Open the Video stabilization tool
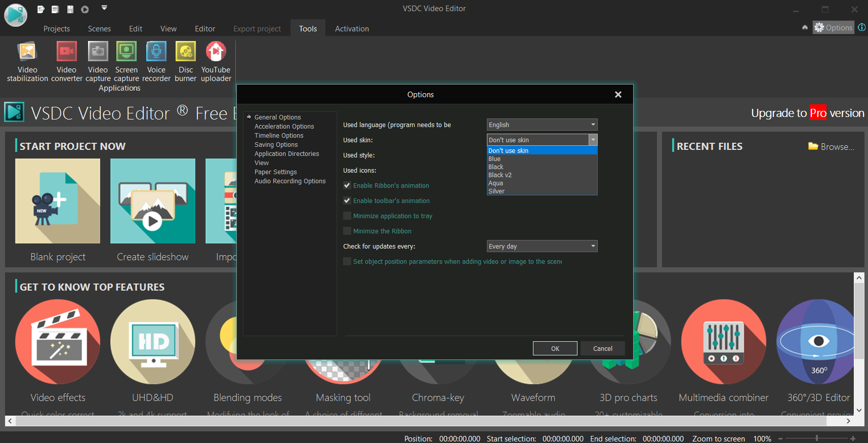The height and width of the screenshot is (443, 868). [x=27, y=61]
